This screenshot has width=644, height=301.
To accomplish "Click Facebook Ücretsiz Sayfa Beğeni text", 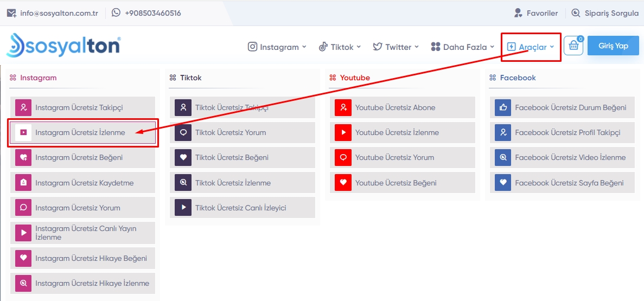I will point(569,183).
